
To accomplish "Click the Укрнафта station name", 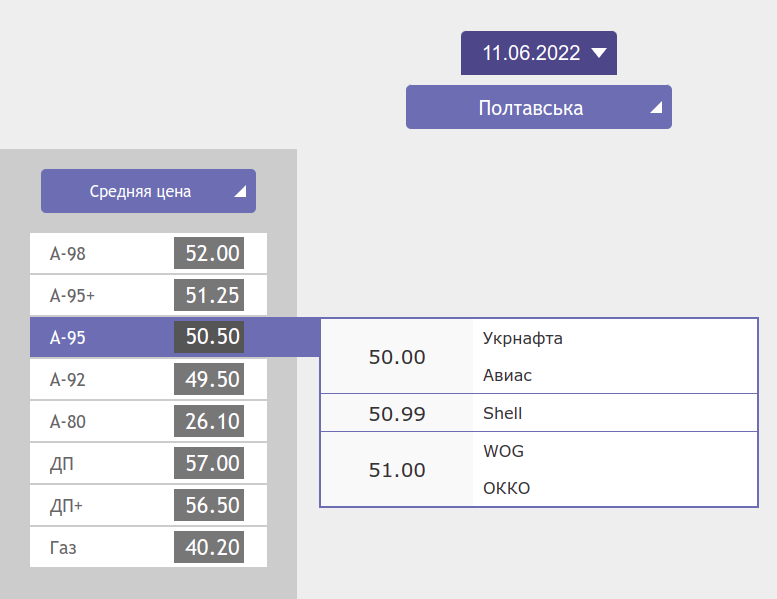I will 522,338.
